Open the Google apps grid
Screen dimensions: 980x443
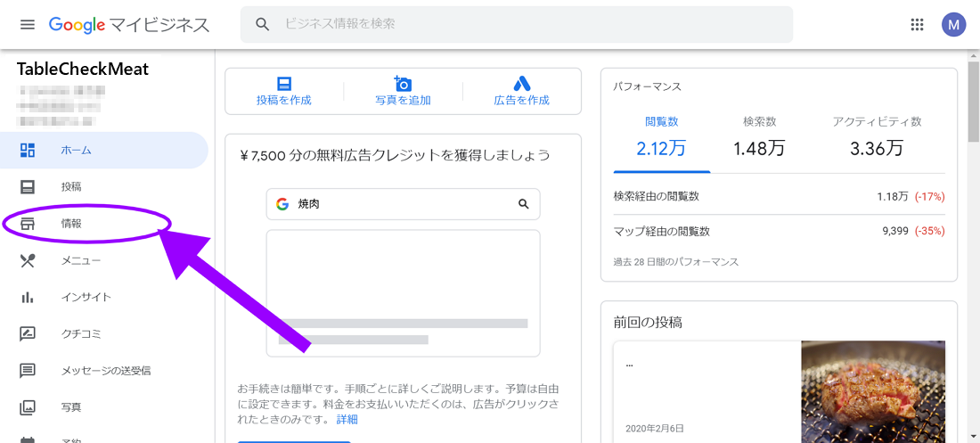coord(917,24)
